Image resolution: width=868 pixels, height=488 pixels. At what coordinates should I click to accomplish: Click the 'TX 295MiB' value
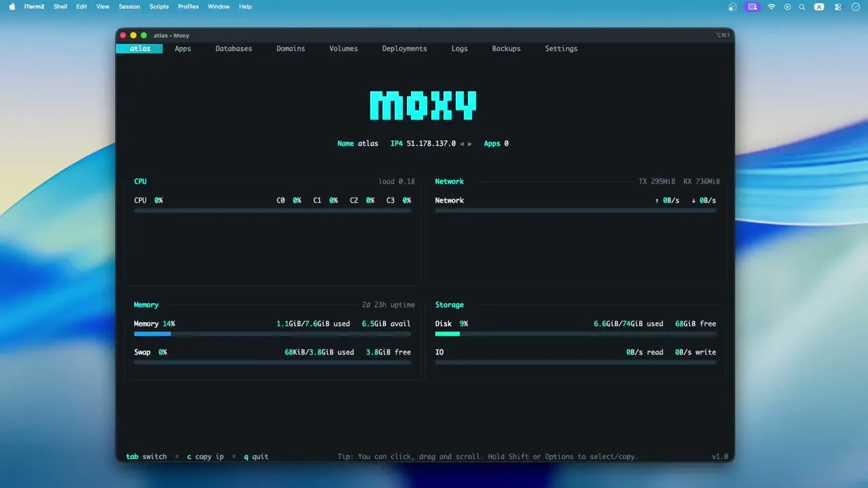657,182
